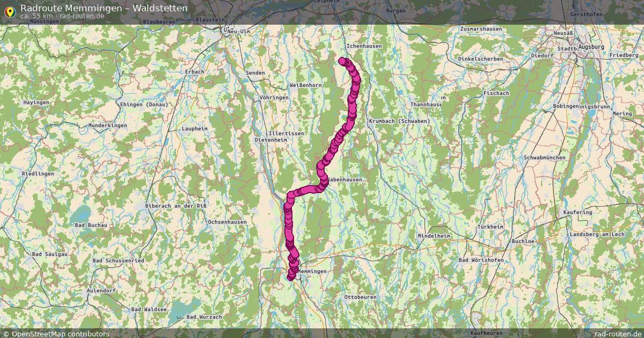
Task: Click the route start marker near Memmingen
Action: coord(291,277)
